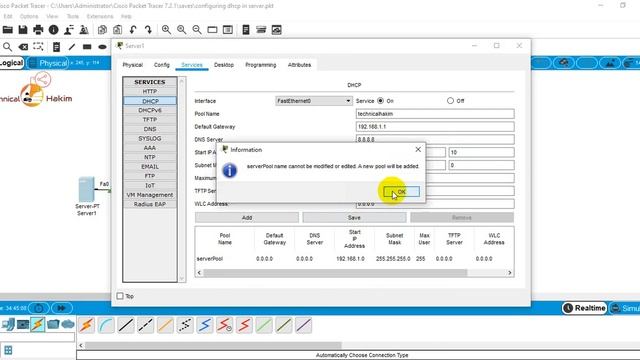Redo the last undone action
This screenshot has width=640, height=360.
tap(148, 30)
